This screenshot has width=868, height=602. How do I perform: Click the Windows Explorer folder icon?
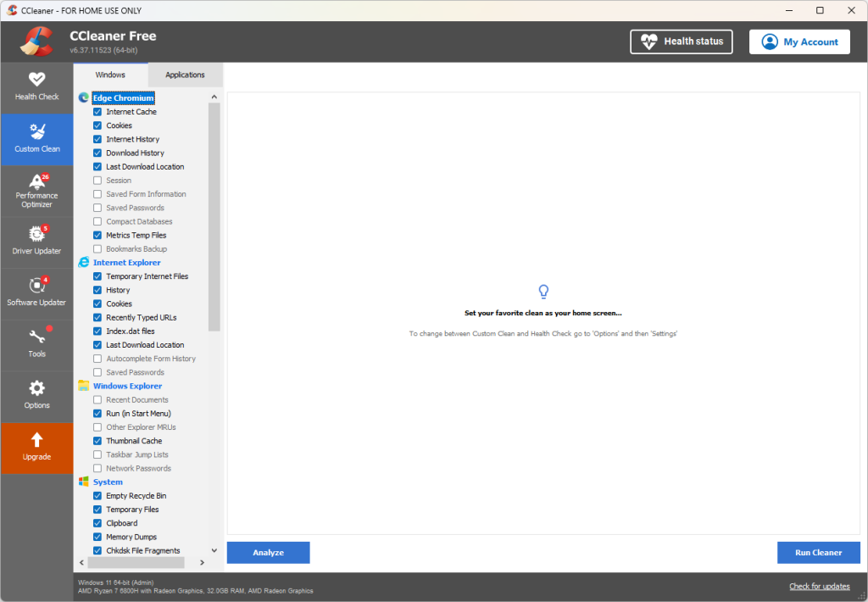[84, 386]
